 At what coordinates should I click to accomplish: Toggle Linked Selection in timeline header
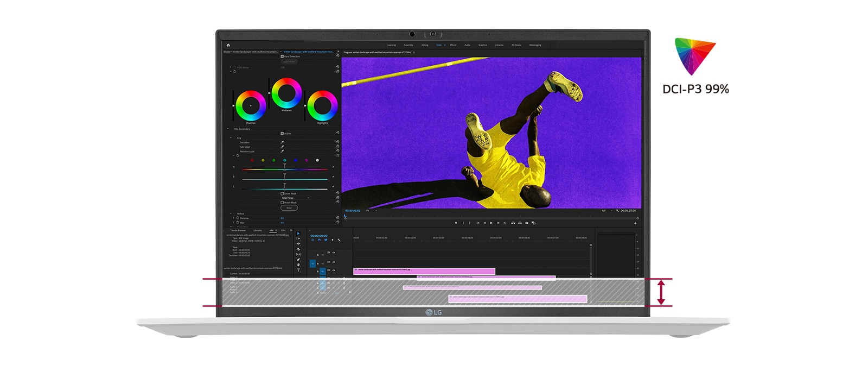point(325,240)
